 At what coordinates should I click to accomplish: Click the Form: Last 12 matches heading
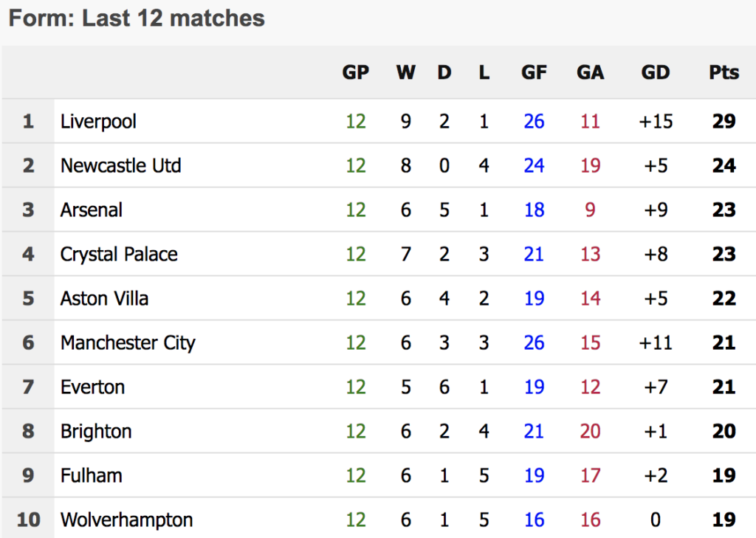tap(137, 18)
